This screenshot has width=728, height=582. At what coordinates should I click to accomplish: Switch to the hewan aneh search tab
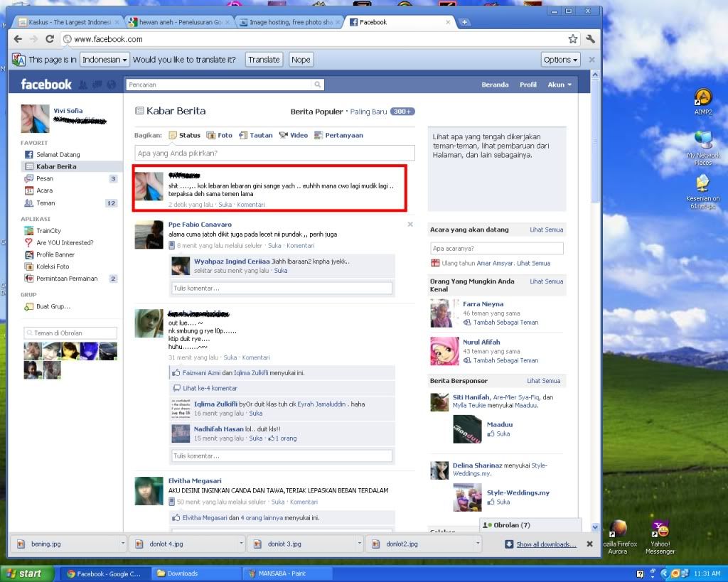[x=179, y=22]
